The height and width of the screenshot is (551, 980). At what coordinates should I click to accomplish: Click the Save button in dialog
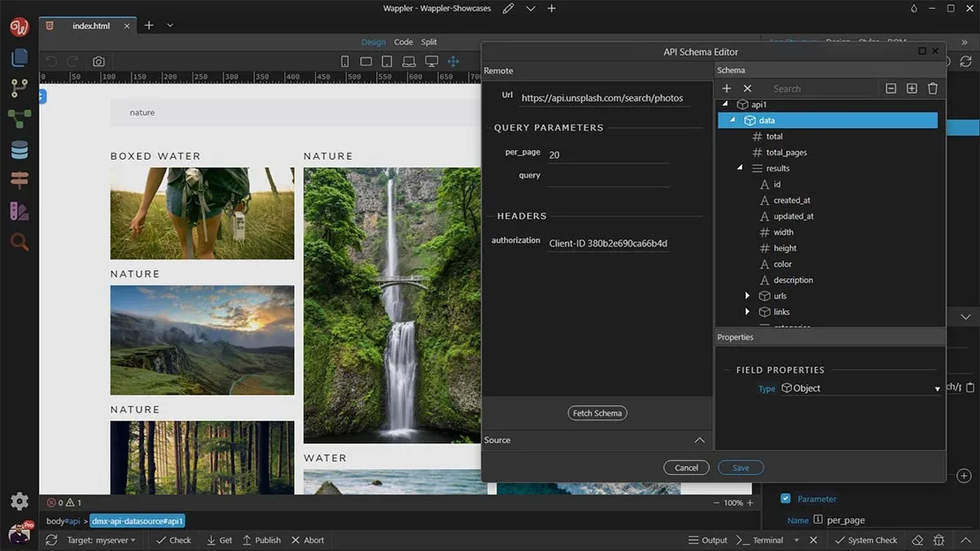pyautogui.click(x=741, y=468)
